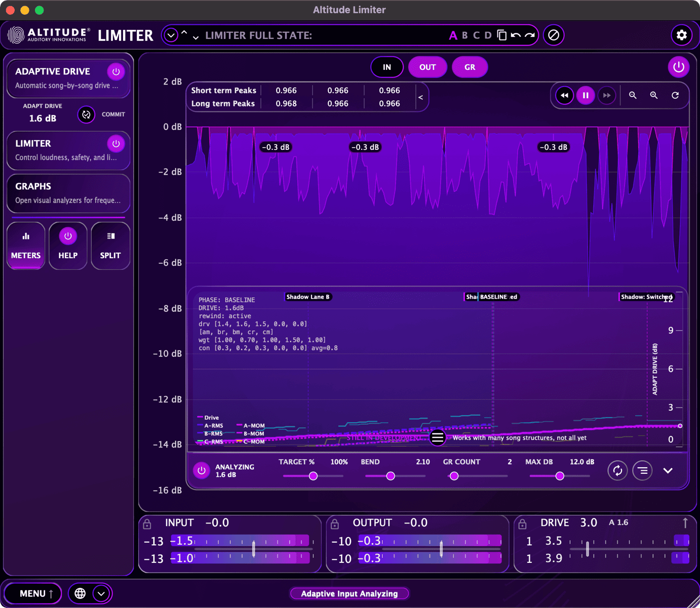
Task: Select state B
Action: point(464,35)
